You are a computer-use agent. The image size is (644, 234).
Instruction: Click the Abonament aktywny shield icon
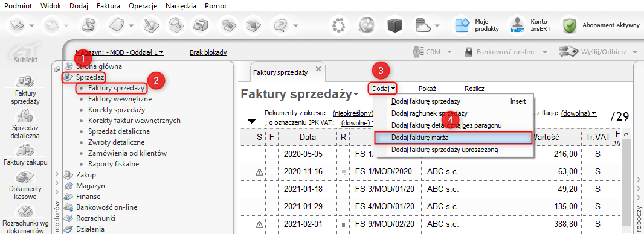[569, 25]
